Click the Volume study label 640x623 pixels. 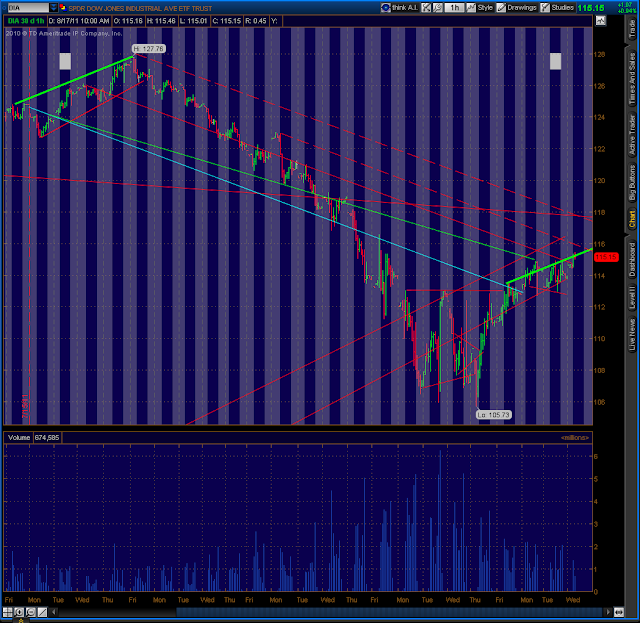coord(19,438)
